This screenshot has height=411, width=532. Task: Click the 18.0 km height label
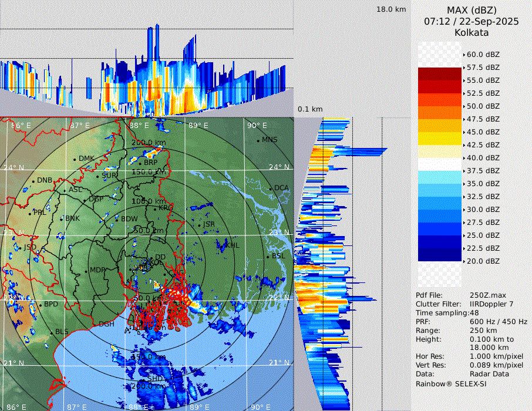tap(391, 9)
